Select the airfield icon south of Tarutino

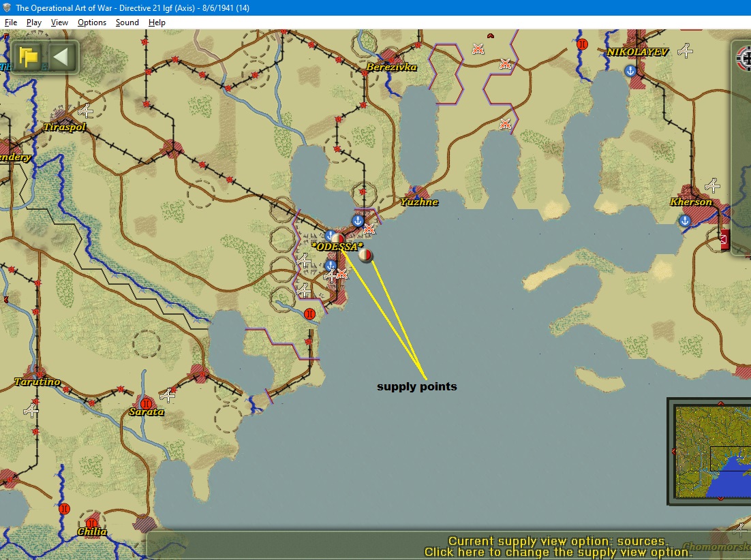tap(31, 411)
